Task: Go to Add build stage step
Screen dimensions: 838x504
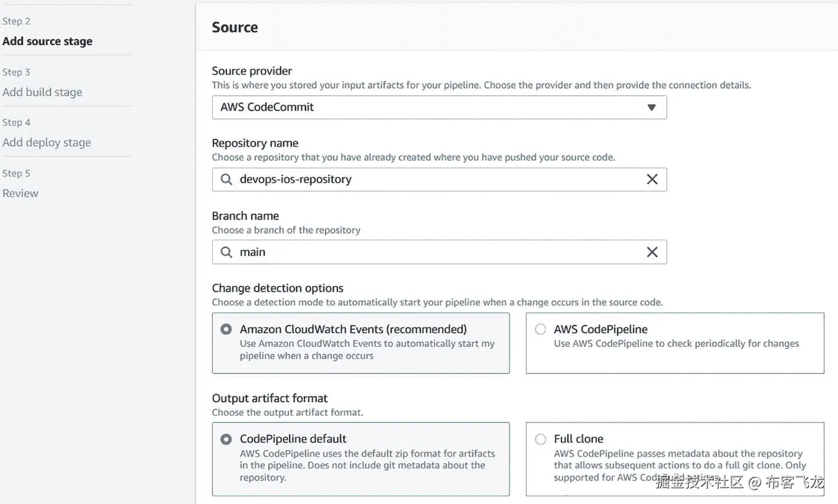Action: click(43, 92)
